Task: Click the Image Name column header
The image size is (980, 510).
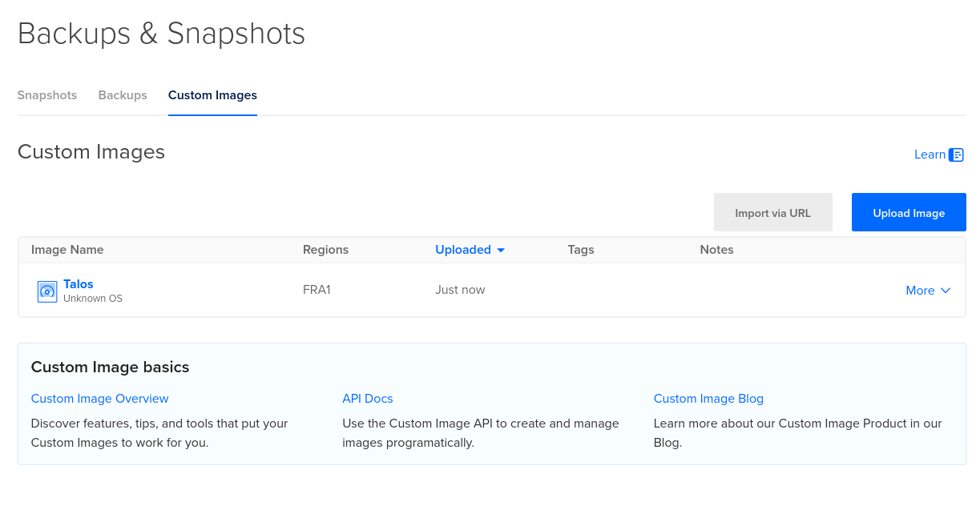Action: point(67,250)
